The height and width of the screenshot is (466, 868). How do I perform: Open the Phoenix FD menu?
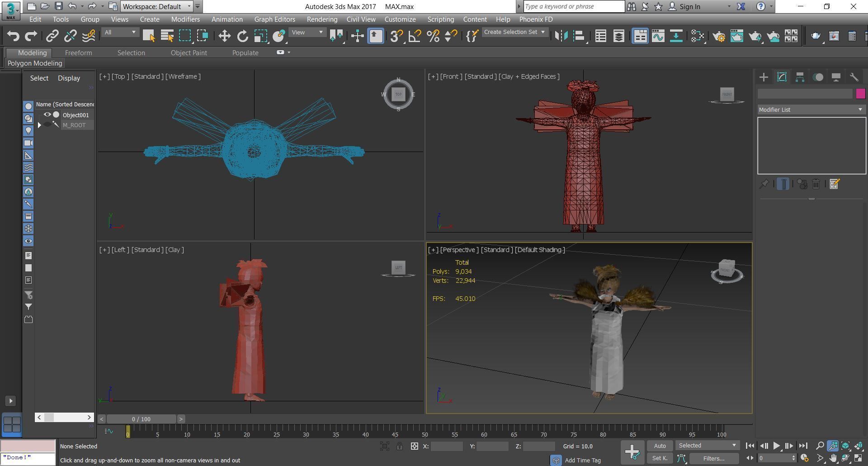point(536,19)
